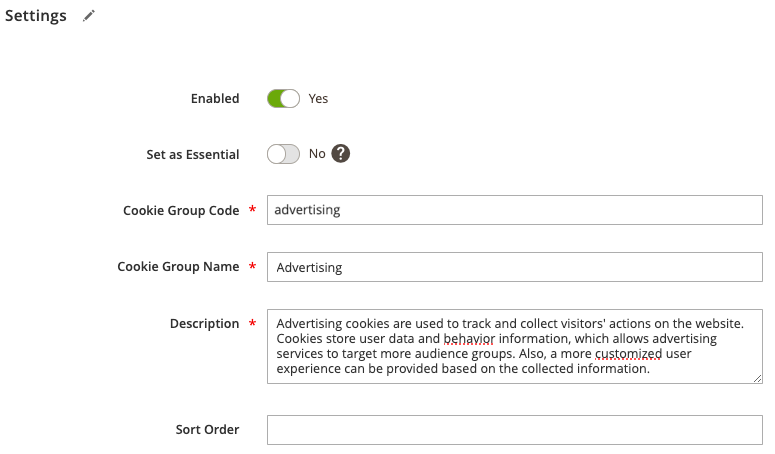Focus the Cookie Group Code input field
Screen dimensions: 775x454
click(x=515, y=210)
